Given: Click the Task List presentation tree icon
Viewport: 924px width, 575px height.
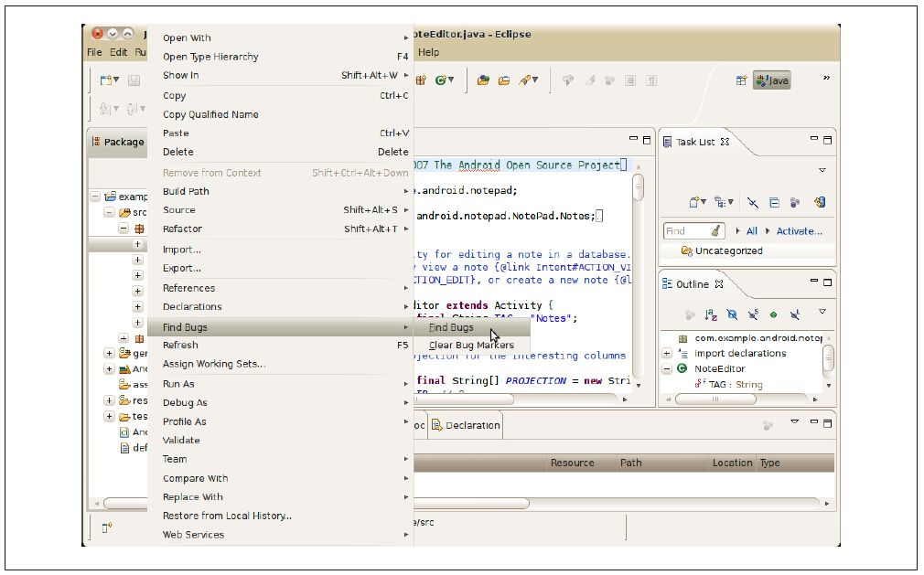Looking at the screenshot, I should 719,202.
